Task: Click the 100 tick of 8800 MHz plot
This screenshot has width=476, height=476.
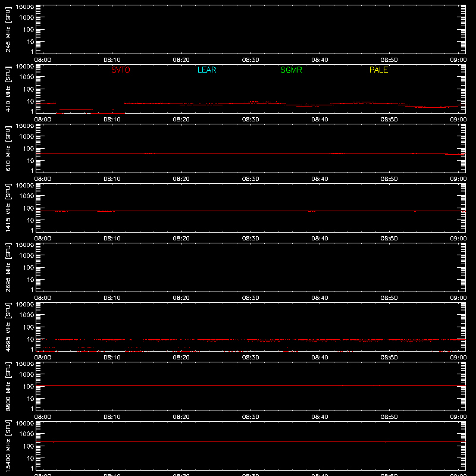Action: tap(29, 387)
